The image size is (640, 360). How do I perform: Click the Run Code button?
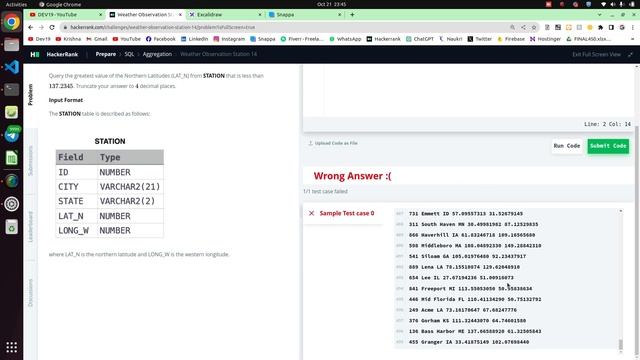(567, 146)
